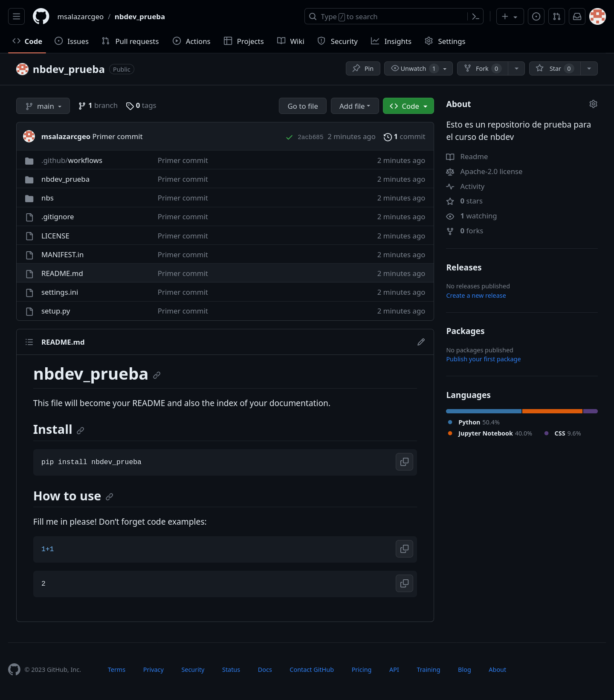Click Create a new release link
614x700 pixels.
[x=476, y=296]
